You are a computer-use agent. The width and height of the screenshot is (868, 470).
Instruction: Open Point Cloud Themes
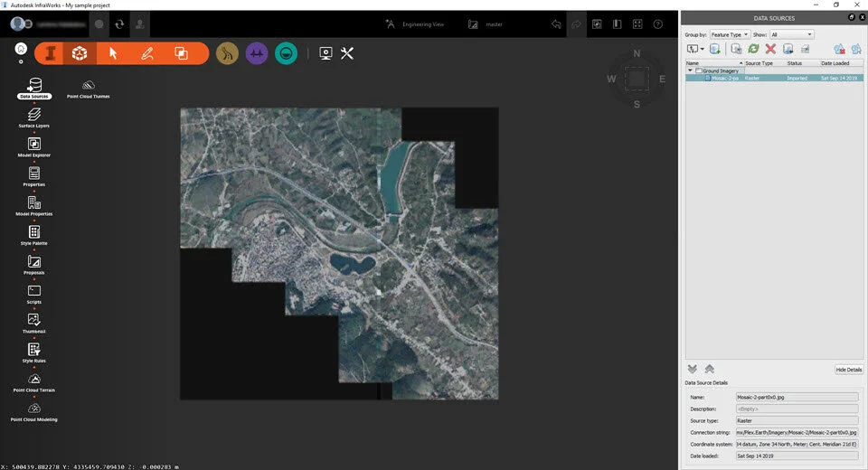(88, 85)
